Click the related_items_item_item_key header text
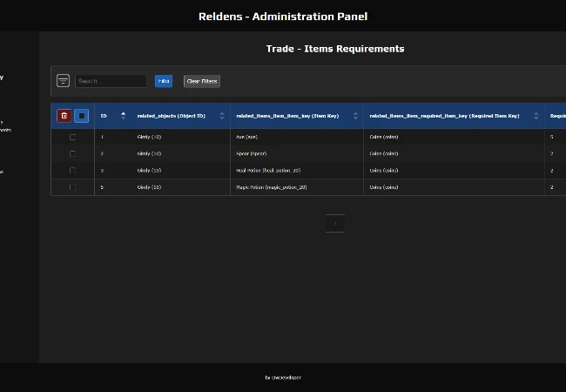 287,116
